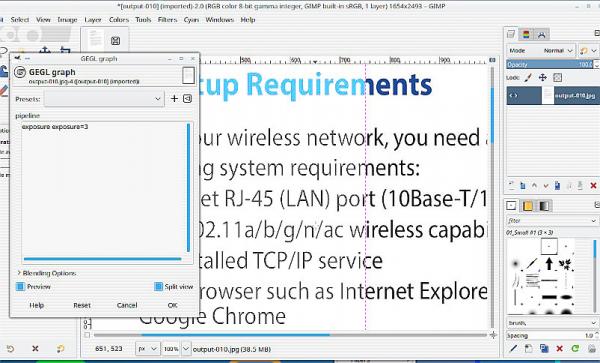Create a new layer group

pos(523,186)
